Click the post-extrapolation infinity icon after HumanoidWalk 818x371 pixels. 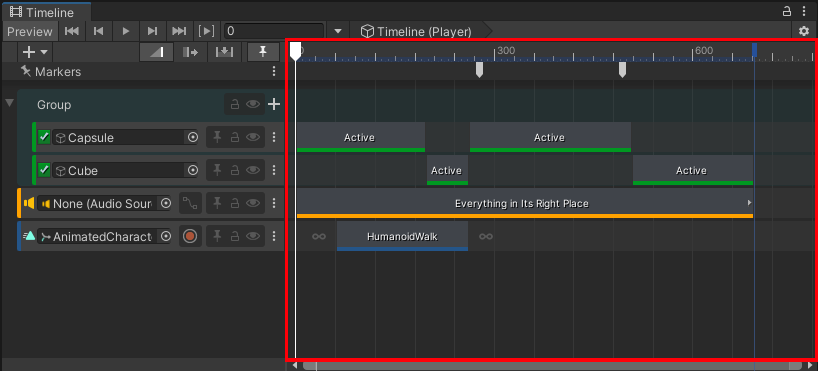486,236
